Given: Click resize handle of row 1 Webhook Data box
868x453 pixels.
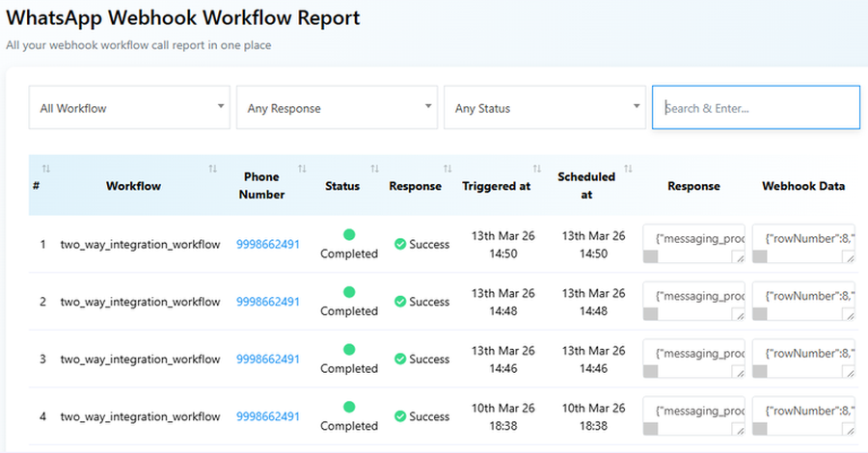Looking at the screenshot, I should coord(849,257).
